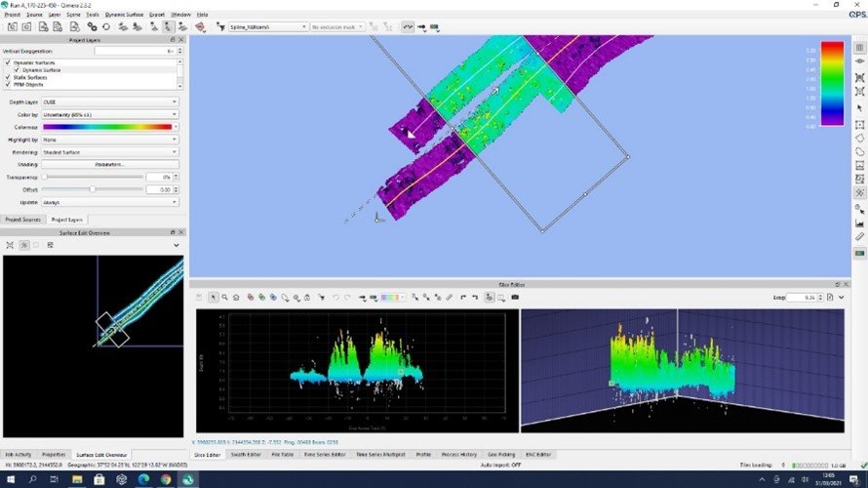The height and width of the screenshot is (488, 868).
Task: Toggle the Static Surfaces layer checkbox
Action: [x=9, y=77]
